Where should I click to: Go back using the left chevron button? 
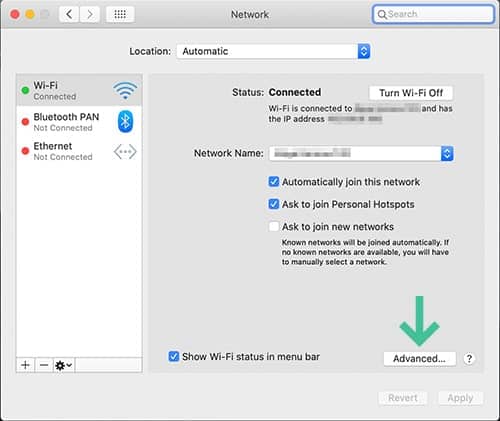(69, 14)
